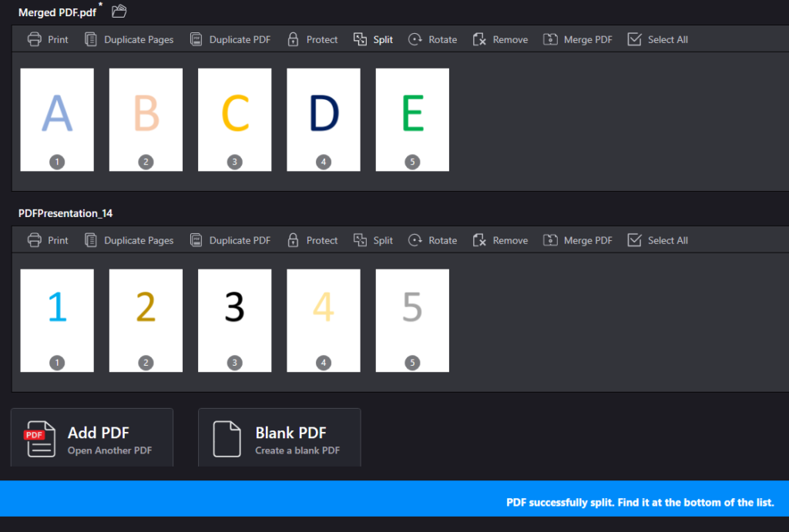The image size is (789, 532).
Task: Click Merge PDF label in PDFPresentation_14 toolbar
Action: [x=588, y=241]
